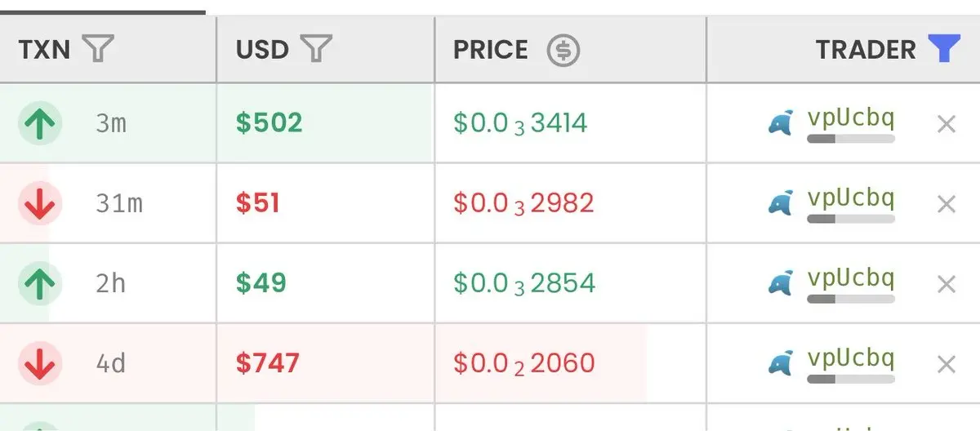Click dolphin icon beside trader in 2h row

pos(781,283)
